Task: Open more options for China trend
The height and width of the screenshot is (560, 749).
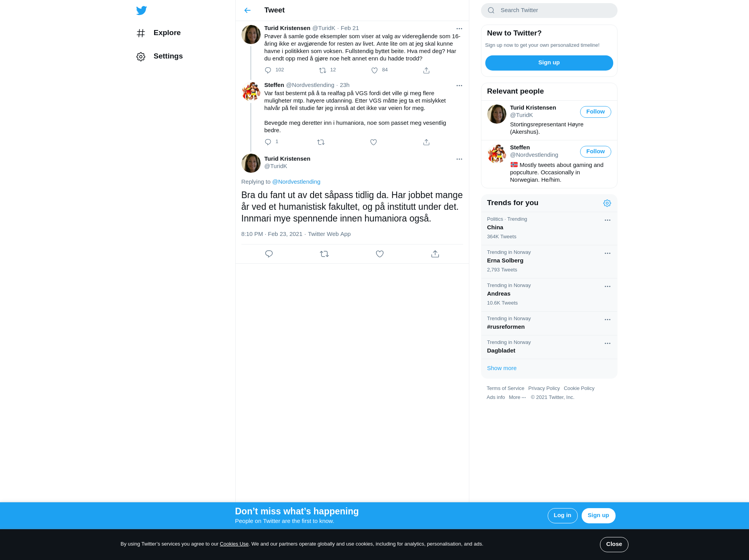Action: coord(607,220)
